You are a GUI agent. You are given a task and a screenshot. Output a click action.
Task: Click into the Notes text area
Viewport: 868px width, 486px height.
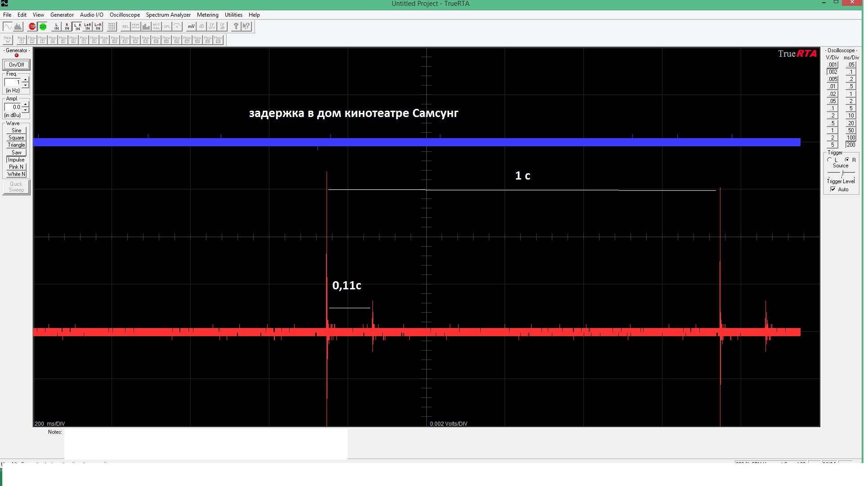206,444
